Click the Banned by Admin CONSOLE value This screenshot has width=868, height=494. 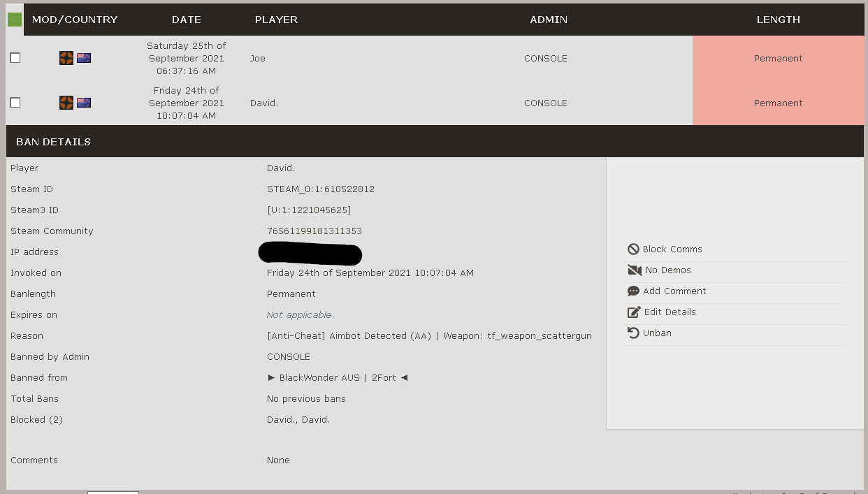point(289,356)
